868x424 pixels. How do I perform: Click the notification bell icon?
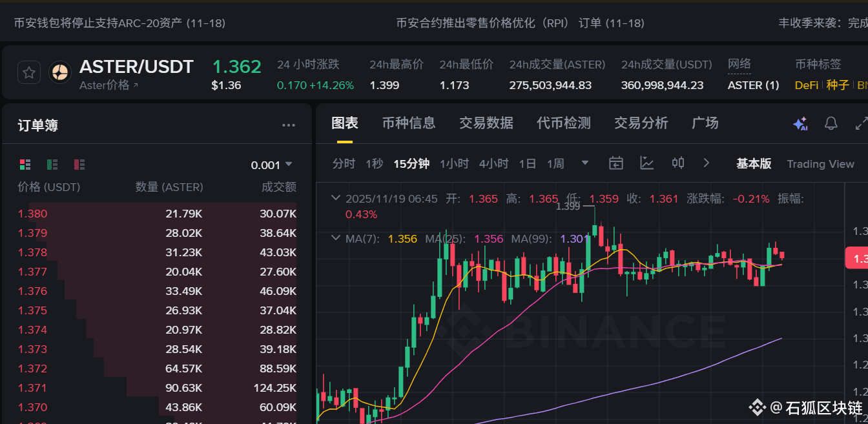click(831, 123)
